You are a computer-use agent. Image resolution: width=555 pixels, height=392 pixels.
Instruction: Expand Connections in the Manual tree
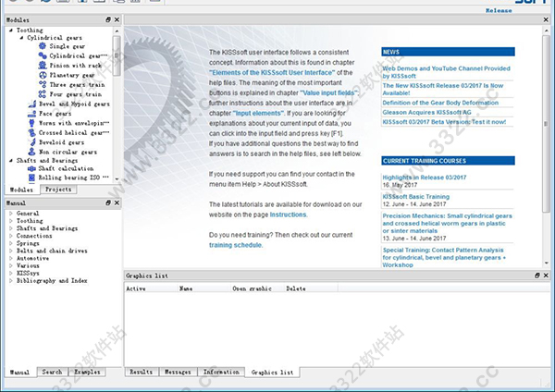click(x=10, y=236)
